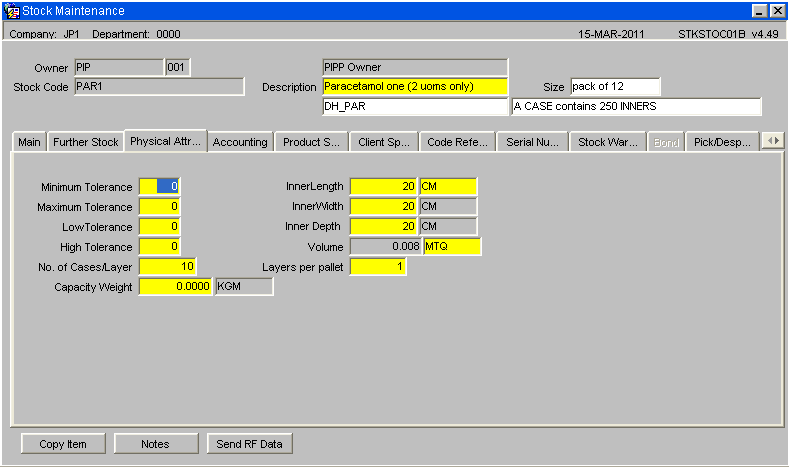The image size is (789, 467).
Task: Switch to the Code Refe... tab
Action: [x=457, y=142]
